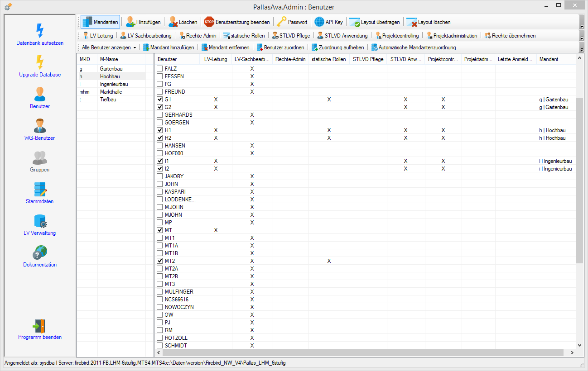
Task: Click Layout löschen
Action: coord(429,22)
